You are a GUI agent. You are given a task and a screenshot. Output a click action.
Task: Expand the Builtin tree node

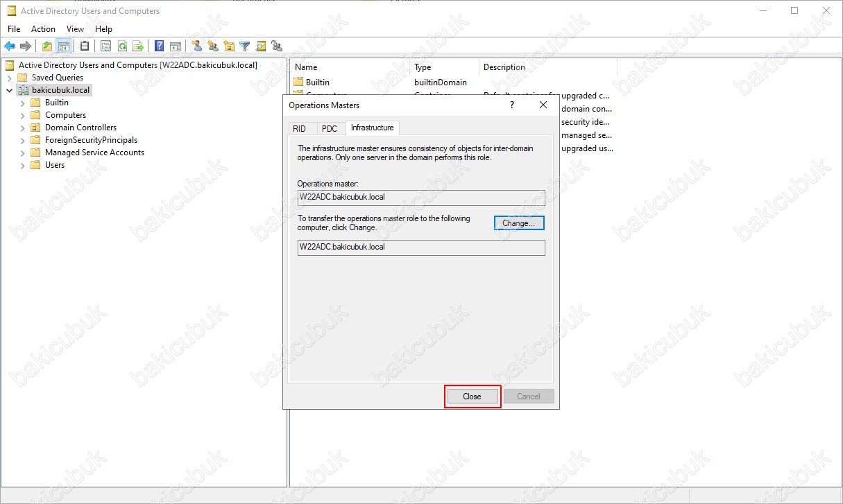coord(22,103)
